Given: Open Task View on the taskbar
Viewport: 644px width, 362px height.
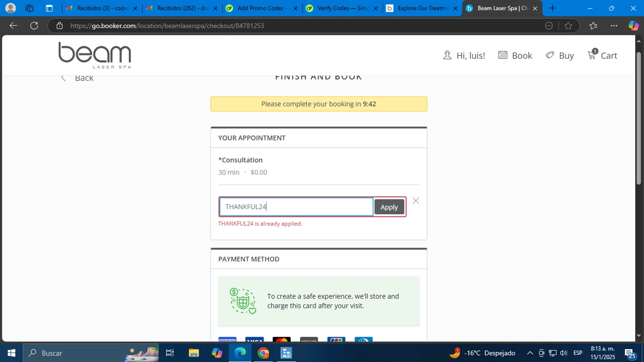Looking at the screenshot, I should 170,353.
